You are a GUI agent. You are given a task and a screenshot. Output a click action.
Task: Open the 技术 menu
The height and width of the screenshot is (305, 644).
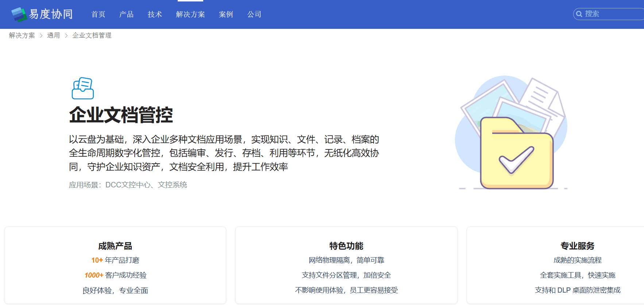click(155, 14)
